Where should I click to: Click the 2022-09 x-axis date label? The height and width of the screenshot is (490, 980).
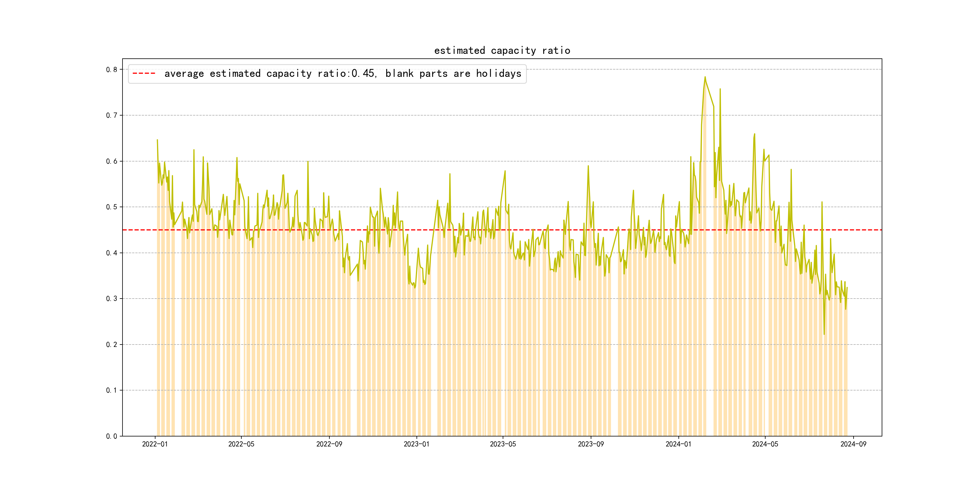coord(329,444)
